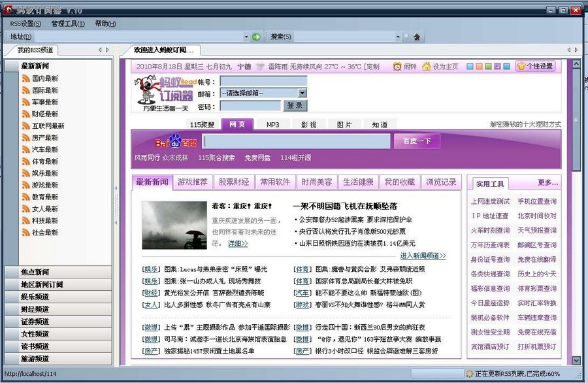Expand the 地区新闻订阅 section
The height and width of the screenshot is (383, 588).
[x=59, y=284]
